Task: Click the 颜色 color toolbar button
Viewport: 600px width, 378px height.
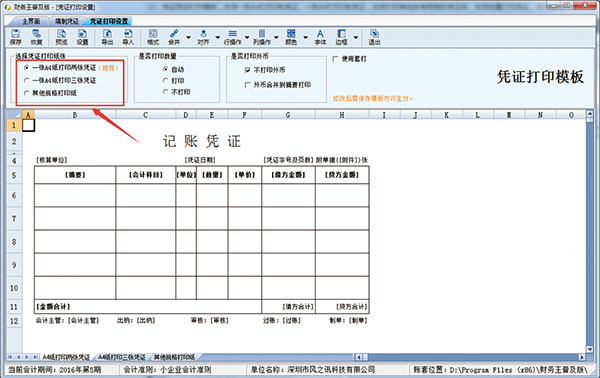Action: click(x=291, y=37)
